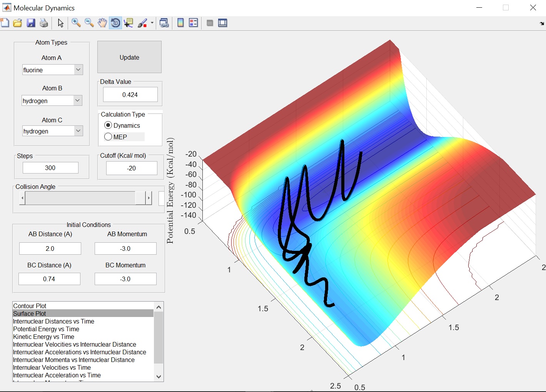This screenshot has height=392, width=546.
Task: Select the Data Cursor tool
Action: tap(129, 23)
